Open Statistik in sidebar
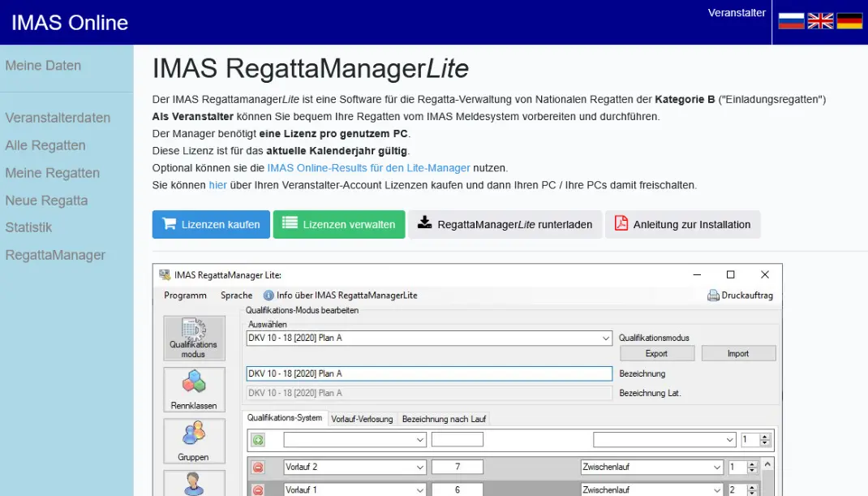Screen dimensions: 868x496 pos(28,227)
